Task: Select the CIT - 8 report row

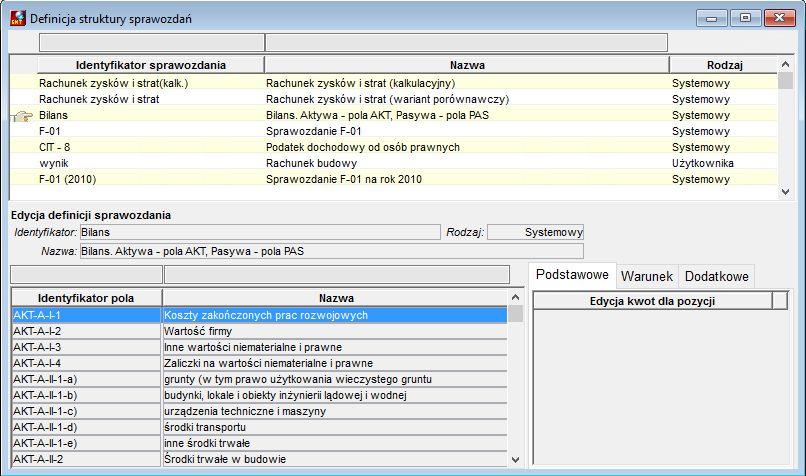Action: (x=394, y=147)
